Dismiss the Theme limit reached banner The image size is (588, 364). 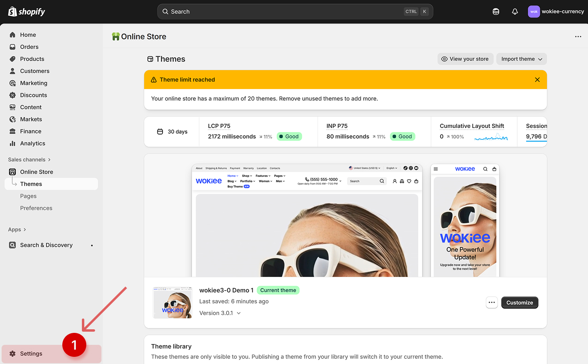(x=537, y=80)
